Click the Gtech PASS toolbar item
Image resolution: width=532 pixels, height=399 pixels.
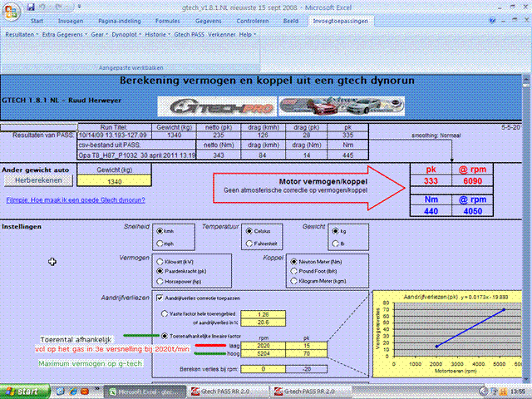click(189, 35)
